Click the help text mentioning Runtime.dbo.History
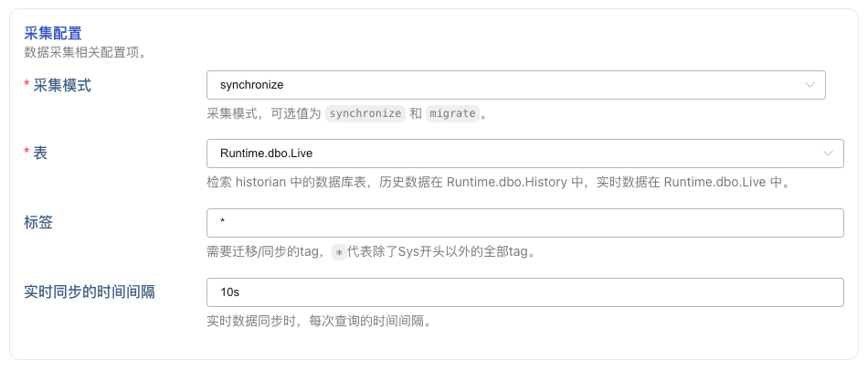This screenshot has height=371, width=868. coord(499,182)
